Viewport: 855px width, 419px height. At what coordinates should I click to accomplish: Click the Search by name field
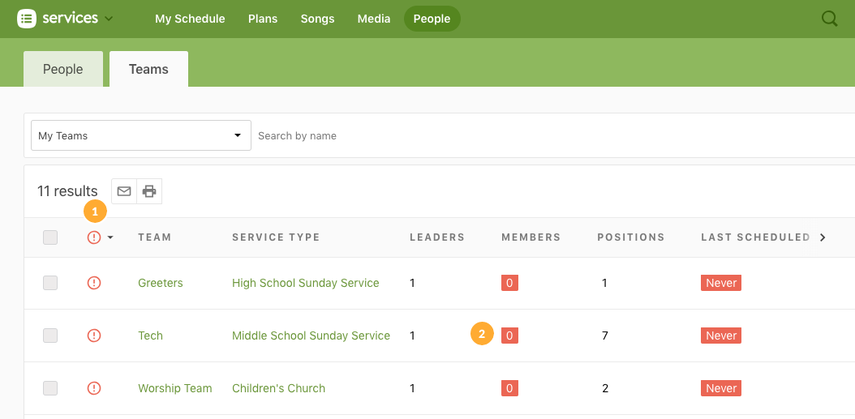coord(553,135)
